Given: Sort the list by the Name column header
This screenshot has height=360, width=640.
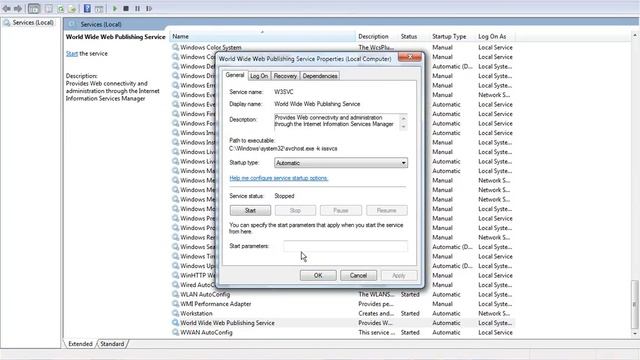Looking at the screenshot, I should pyautogui.click(x=262, y=36).
